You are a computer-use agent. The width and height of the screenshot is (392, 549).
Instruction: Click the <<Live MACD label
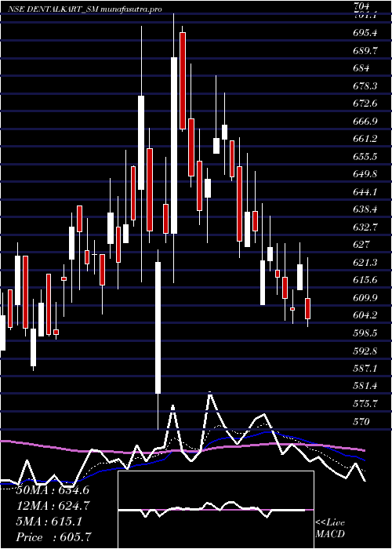coord(330,529)
